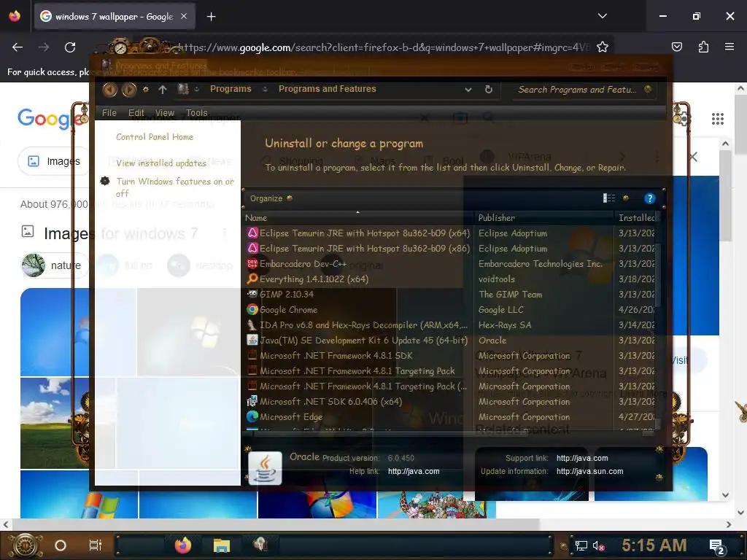Open the steampunk Start button
Image resolution: width=747 pixels, height=560 pixels.
(26, 545)
